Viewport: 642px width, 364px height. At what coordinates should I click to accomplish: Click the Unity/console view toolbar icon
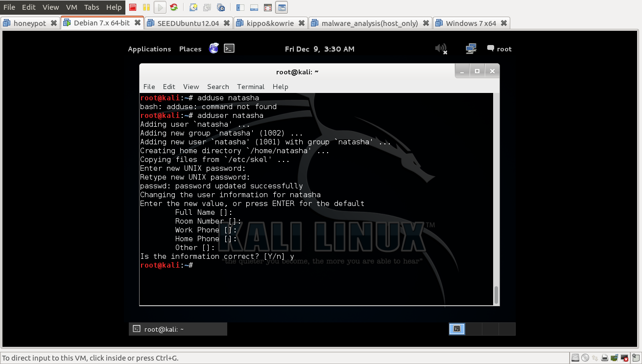pos(282,7)
